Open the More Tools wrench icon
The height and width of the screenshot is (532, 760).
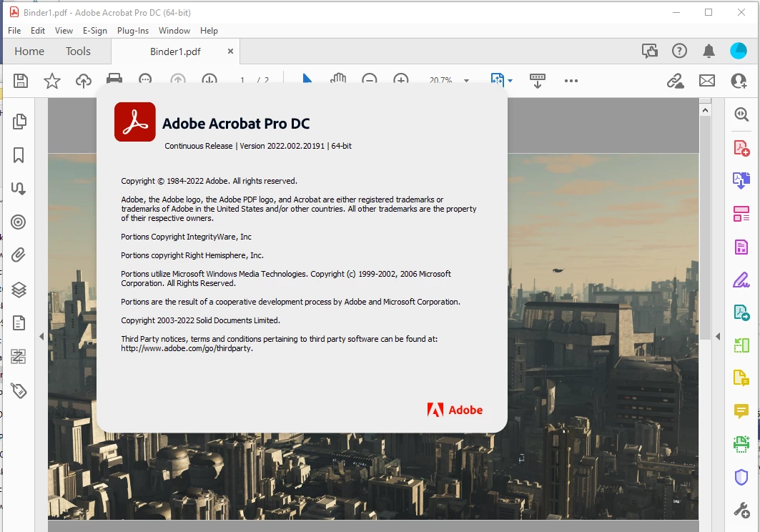(x=741, y=510)
